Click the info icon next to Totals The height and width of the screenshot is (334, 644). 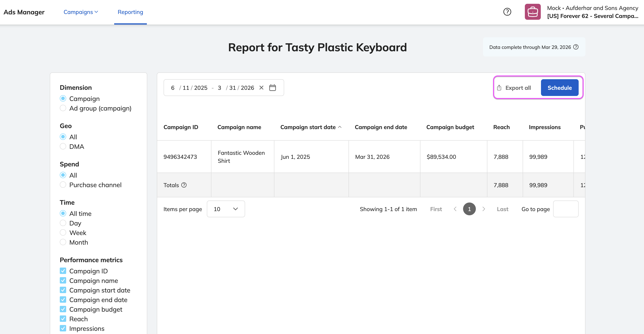coord(184,185)
